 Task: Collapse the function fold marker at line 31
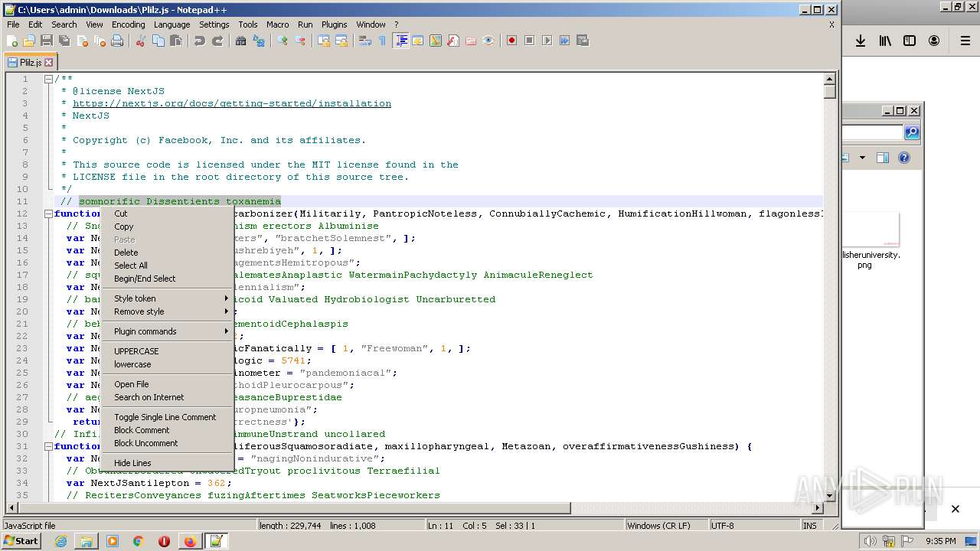[x=48, y=446]
